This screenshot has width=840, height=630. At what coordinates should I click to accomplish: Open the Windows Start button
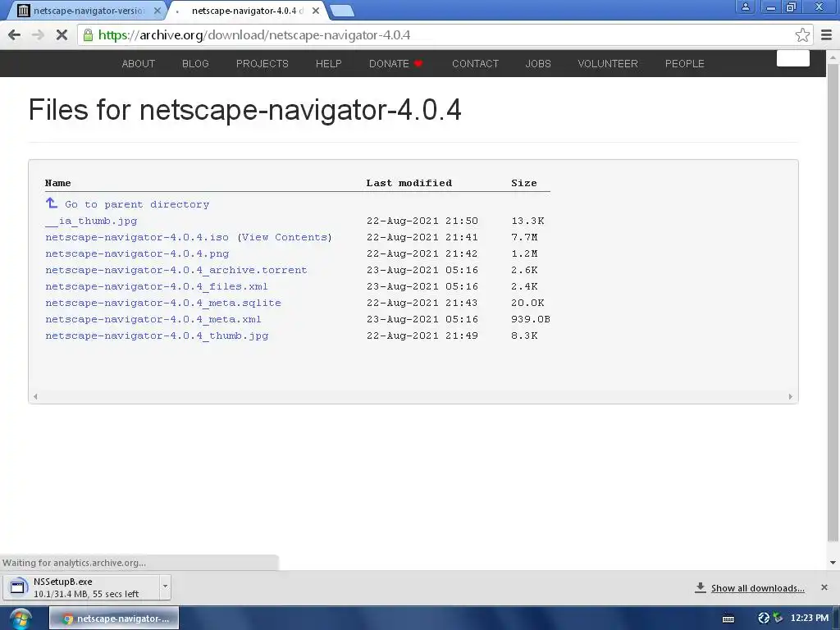point(21,619)
